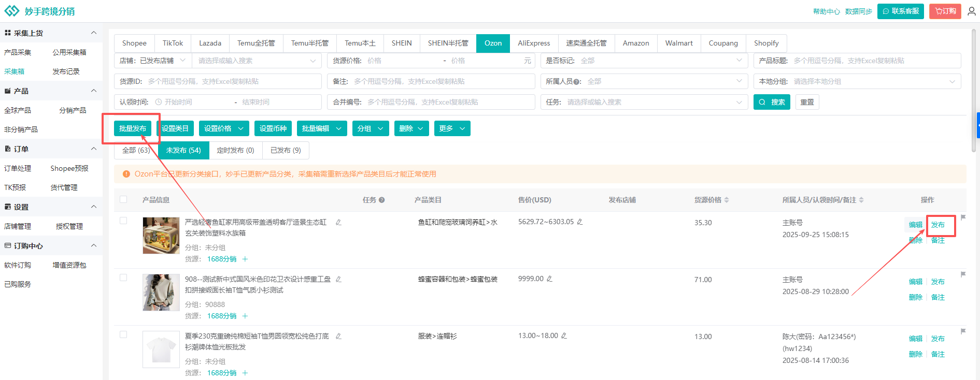This screenshot has width=980, height=380.
Task: Click 发布 for the fish tank product
Action: click(938, 225)
